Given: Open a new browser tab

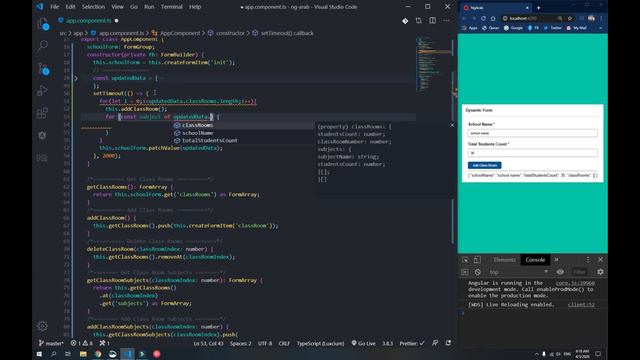Looking at the screenshot, I should point(538,8).
